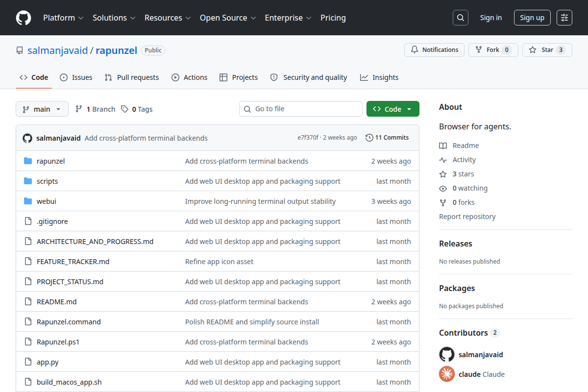This screenshot has height=392, width=588.
Task: Click Report repository link
Action: click(467, 217)
